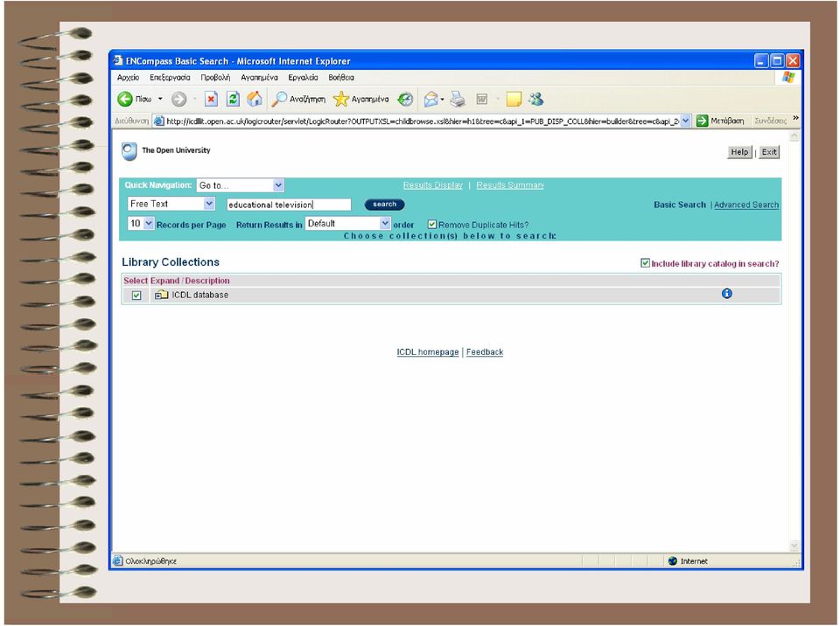The height and width of the screenshot is (626, 840).
Task: Print the page with the printer icon
Action: [458, 99]
